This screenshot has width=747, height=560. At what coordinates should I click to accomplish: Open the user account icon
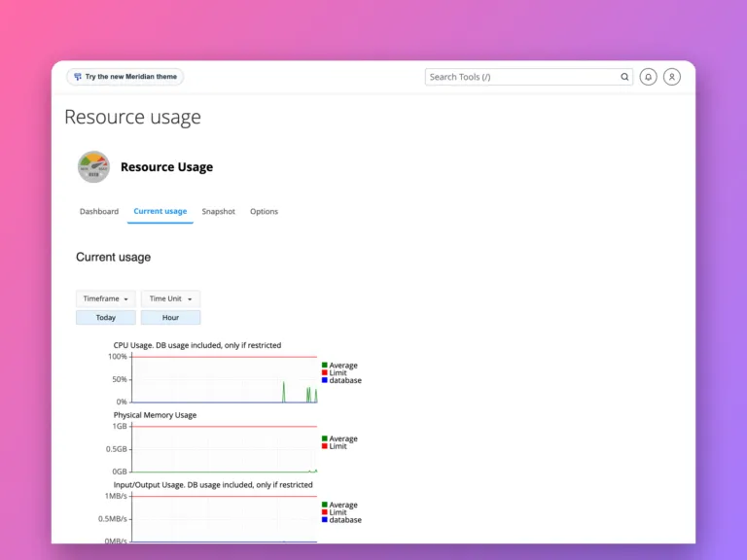672,77
